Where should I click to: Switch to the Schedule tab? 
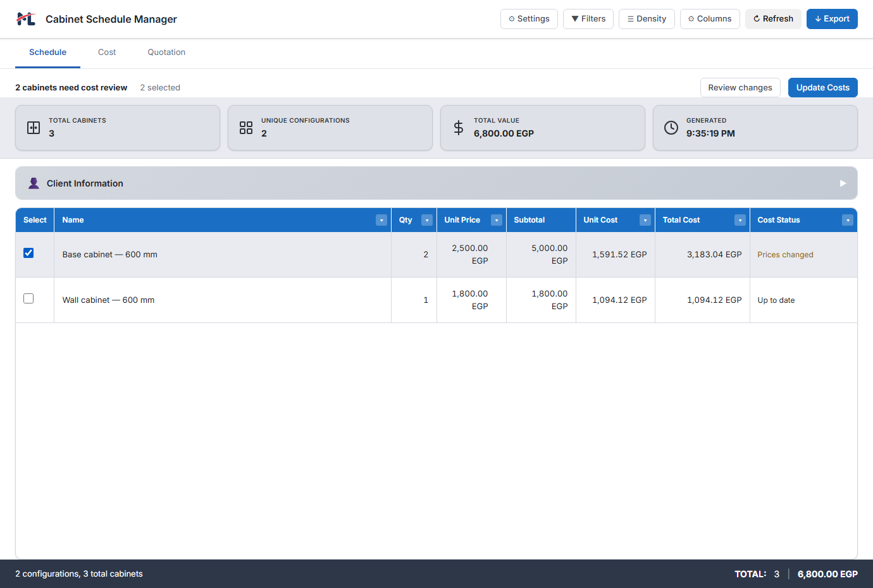pyautogui.click(x=48, y=52)
